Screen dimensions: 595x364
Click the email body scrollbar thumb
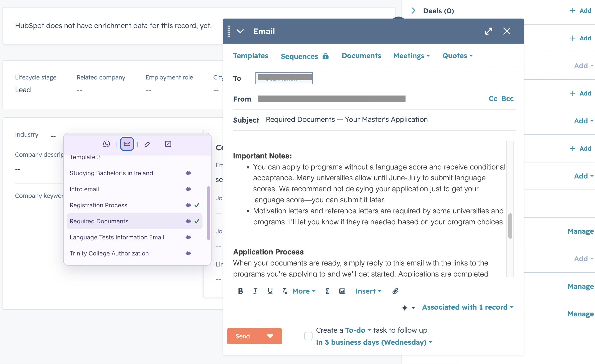pyautogui.click(x=510, y=226)
